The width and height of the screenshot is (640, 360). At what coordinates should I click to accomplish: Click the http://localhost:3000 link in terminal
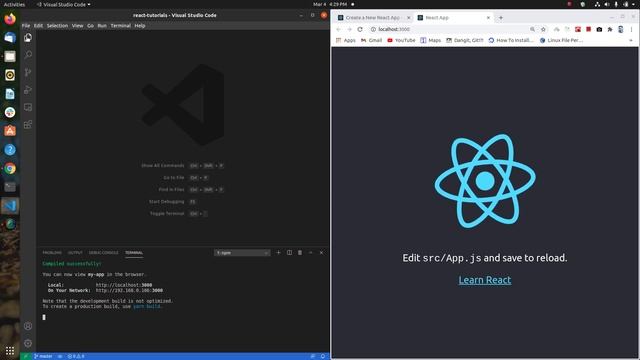(x=124, y=285)
